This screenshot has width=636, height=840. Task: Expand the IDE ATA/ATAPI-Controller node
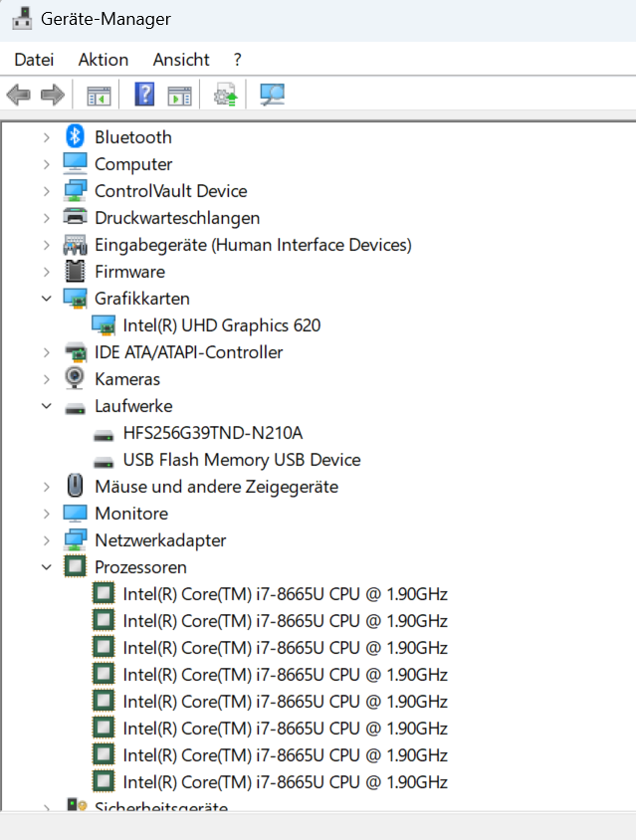47,352
